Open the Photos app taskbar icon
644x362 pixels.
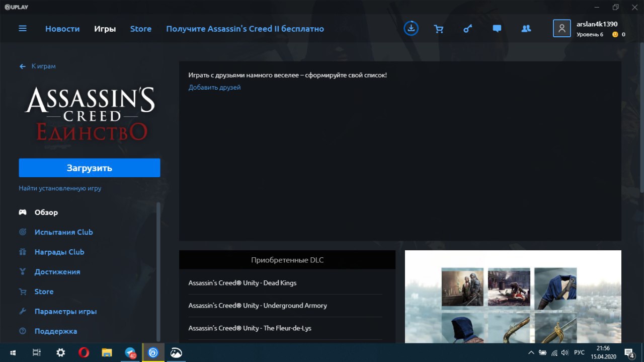[177, 352]
